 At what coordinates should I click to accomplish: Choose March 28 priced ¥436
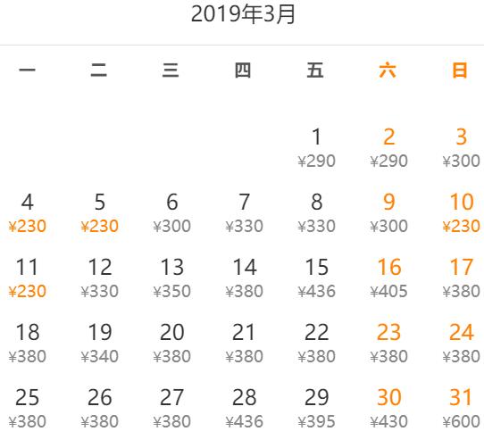pos(244,409)
